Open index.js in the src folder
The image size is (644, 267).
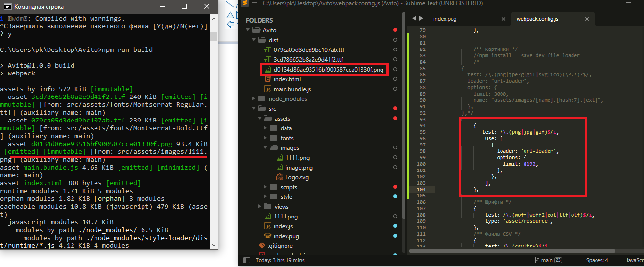283,225
